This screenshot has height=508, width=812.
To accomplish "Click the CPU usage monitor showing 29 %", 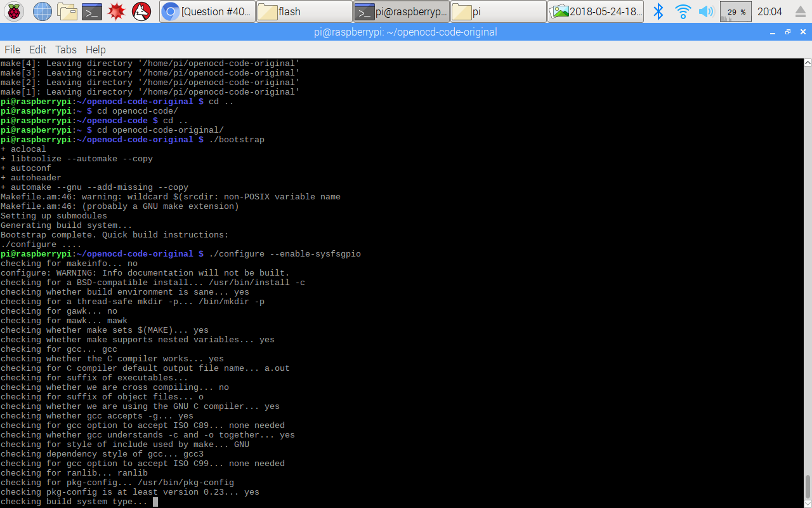I will [735, 11].
